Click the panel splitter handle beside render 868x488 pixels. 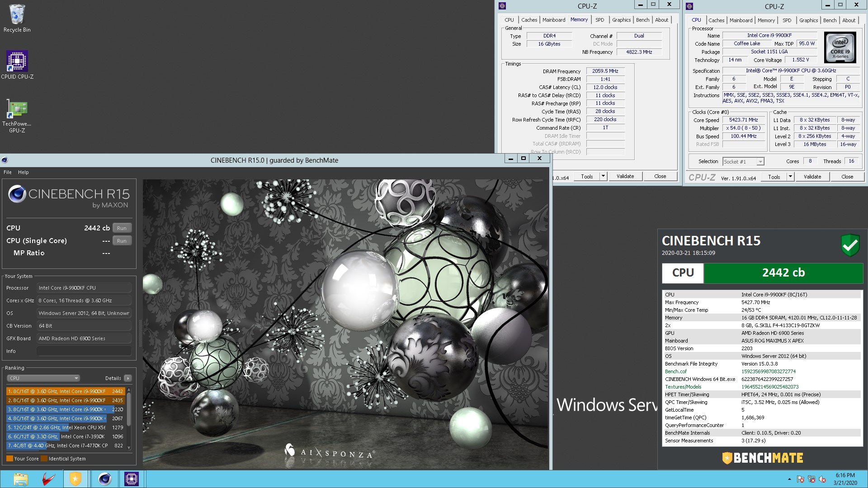click(140, 333)
